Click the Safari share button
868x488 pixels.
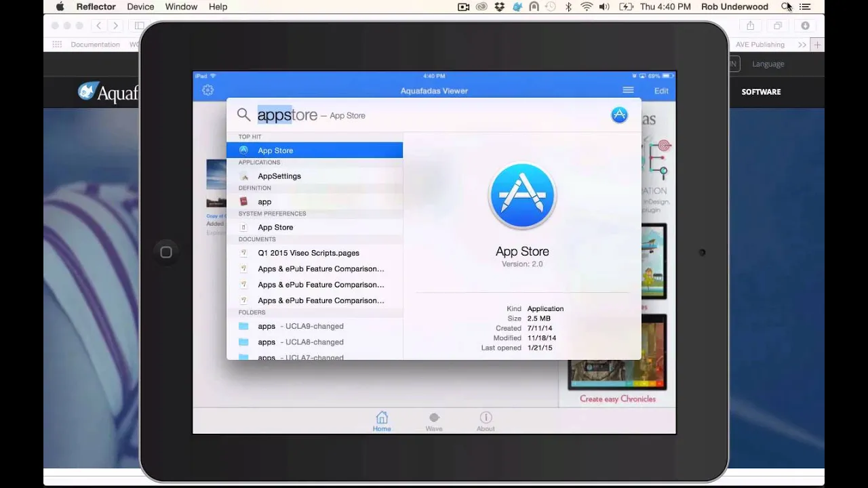point(751,26)
